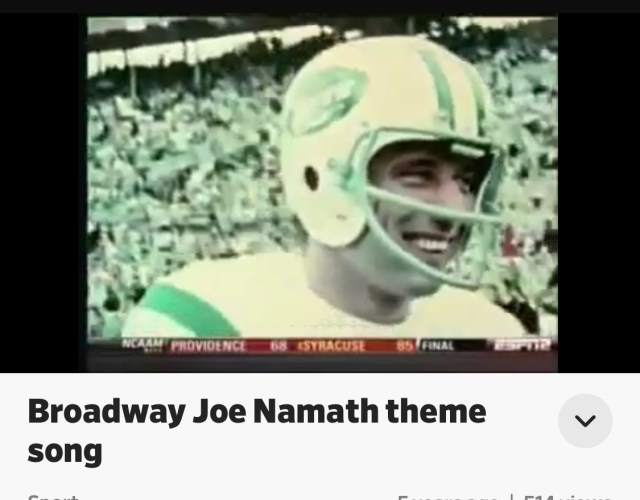Open the Sport category below the title
Viewport: 640px width, 500px height.
click(x=53, y=498)
